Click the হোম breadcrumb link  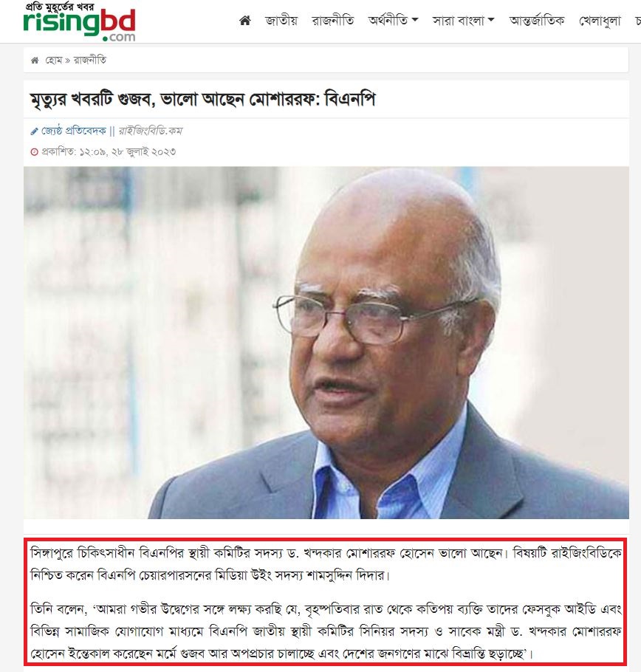point(54,60)
